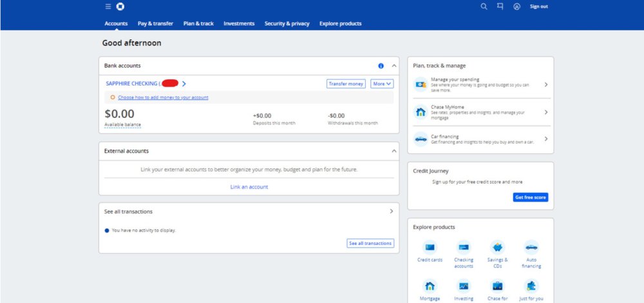Click the chevron next to Sapphire Checking
Screen dimensions: 644x303
pos(184,84)
